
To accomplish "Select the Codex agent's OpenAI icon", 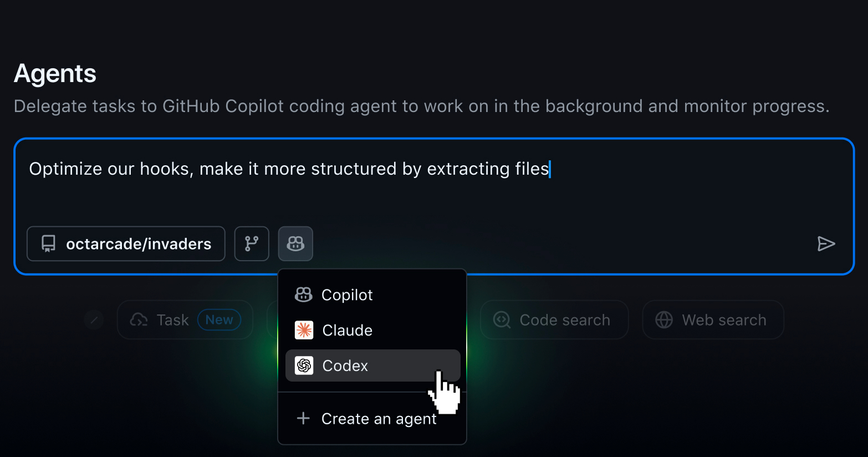I will point(304,365).
